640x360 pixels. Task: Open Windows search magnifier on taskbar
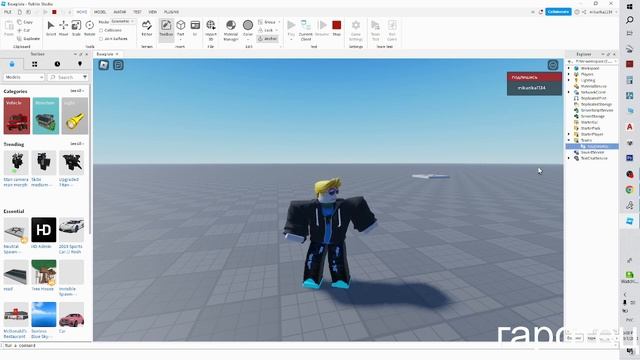coord(629,19)
